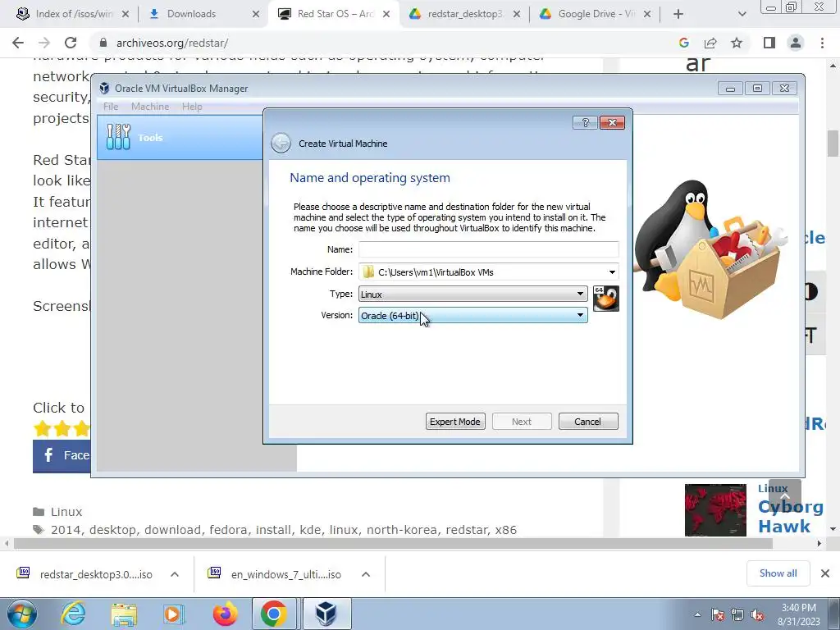Click the Expert Mode button
The width and height of the screenshot is (840, 630).
click(454, 422)
